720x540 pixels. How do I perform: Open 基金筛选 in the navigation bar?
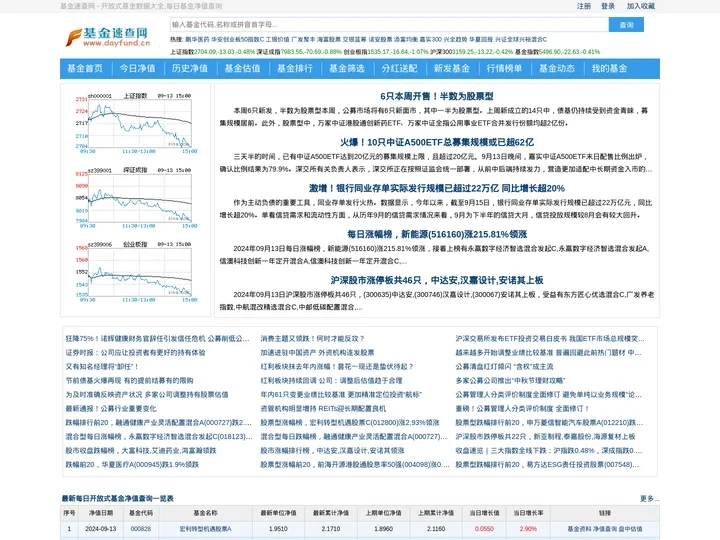point(347,68)
